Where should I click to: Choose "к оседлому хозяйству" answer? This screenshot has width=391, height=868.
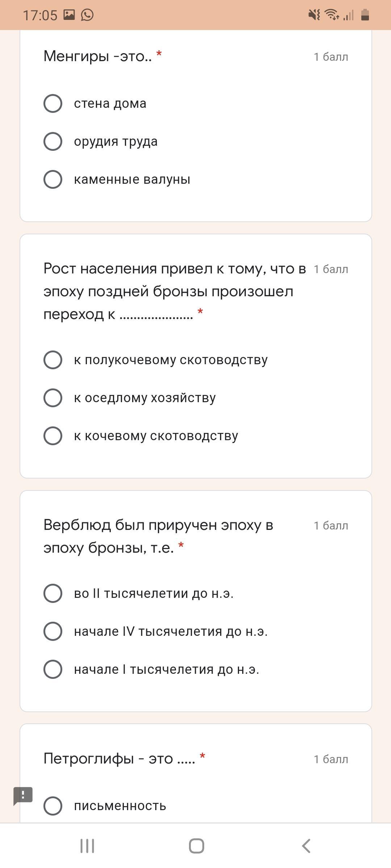pyautogui.click(x=53, y=398)
